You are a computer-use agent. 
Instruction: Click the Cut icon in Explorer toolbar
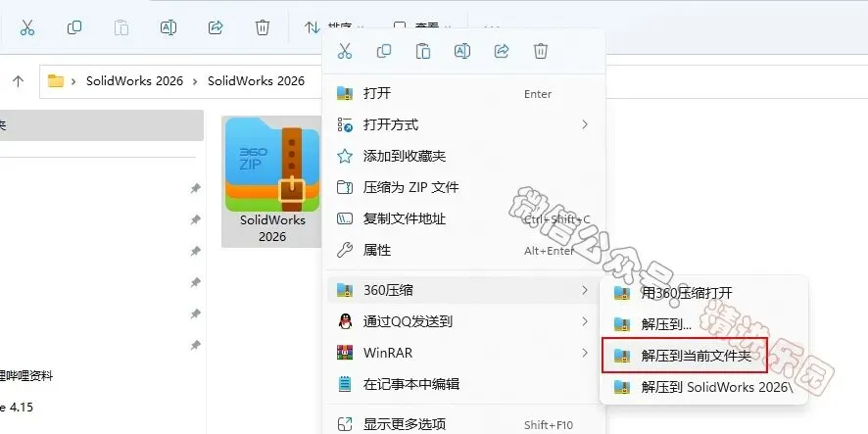(27, 27)
